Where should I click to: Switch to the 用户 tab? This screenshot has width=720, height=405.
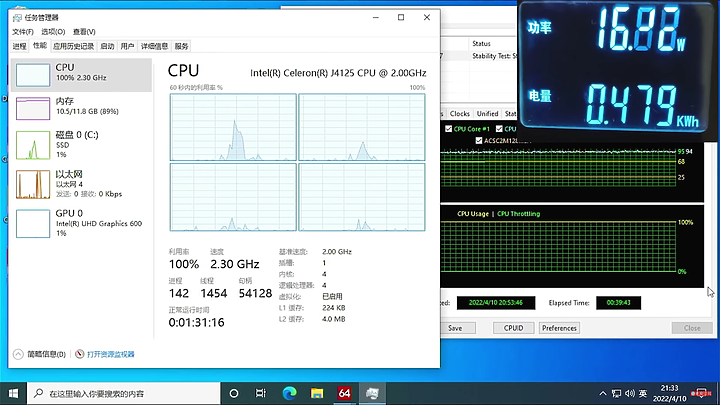(x=127, y=46)
